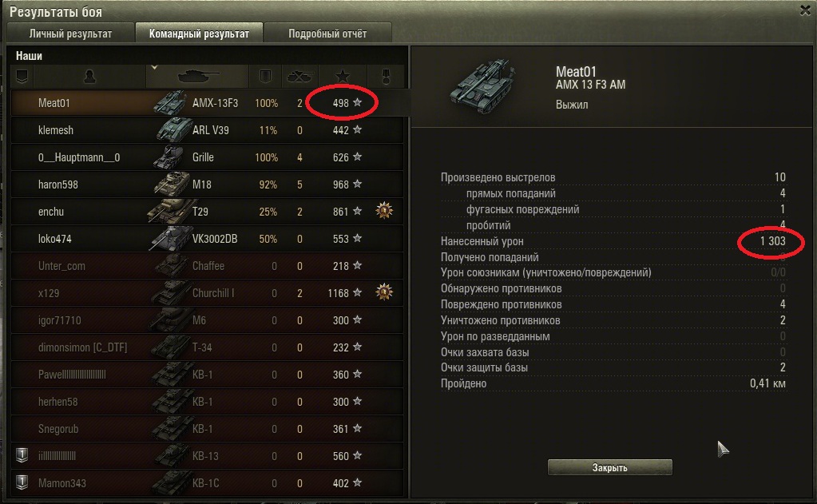Sort team list by platoon shield icon

[22, 77]
